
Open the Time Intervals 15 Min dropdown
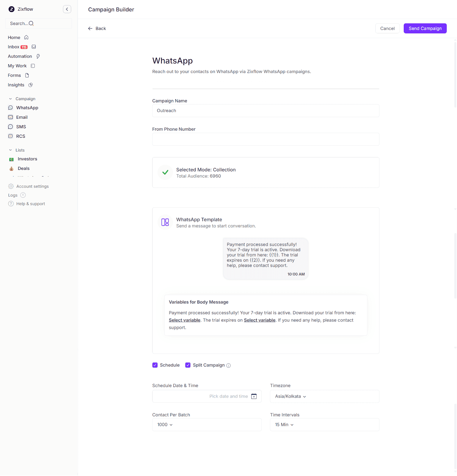(x=325, y=425)
